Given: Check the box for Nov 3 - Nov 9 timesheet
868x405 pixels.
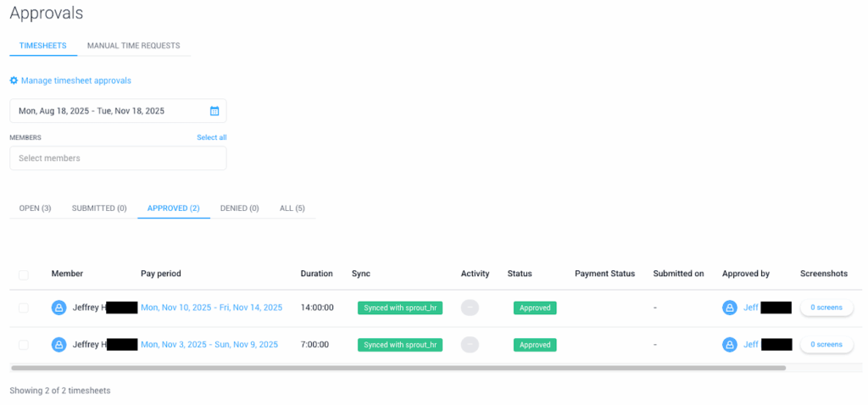Looking at the screenshot, I should (x=24, y=345).
